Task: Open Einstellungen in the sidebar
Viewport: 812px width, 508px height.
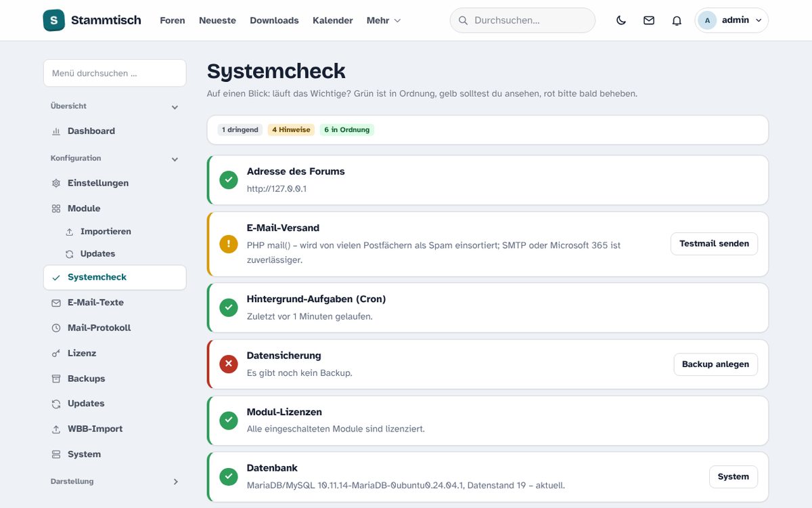Action: 114,184
